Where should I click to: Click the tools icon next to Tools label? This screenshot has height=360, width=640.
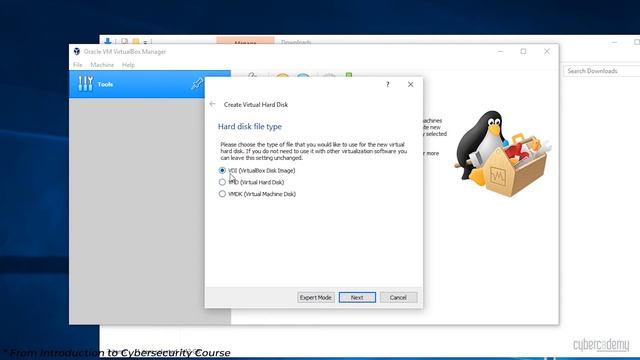(85, 84)
